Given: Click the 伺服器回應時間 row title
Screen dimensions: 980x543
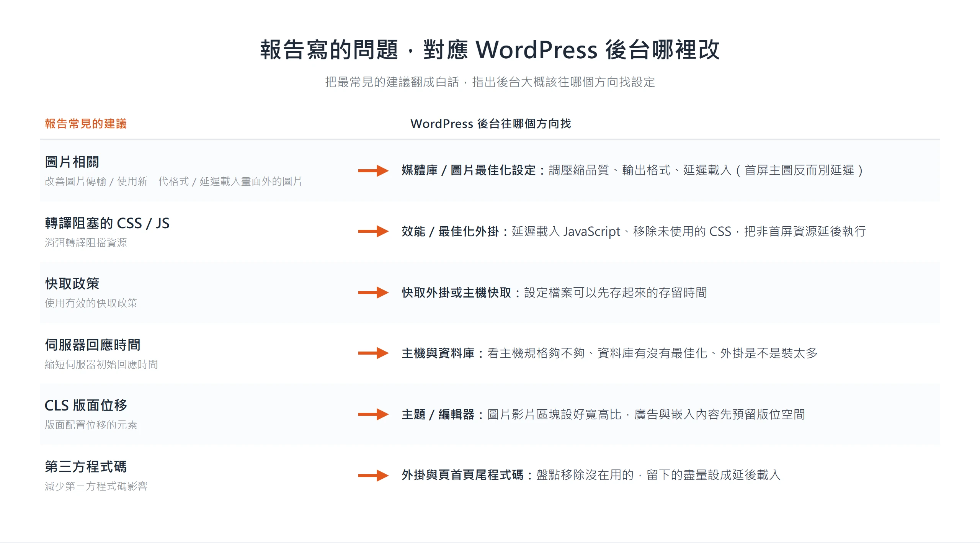Looking at the screenshot, I should (x=93, y=345).
